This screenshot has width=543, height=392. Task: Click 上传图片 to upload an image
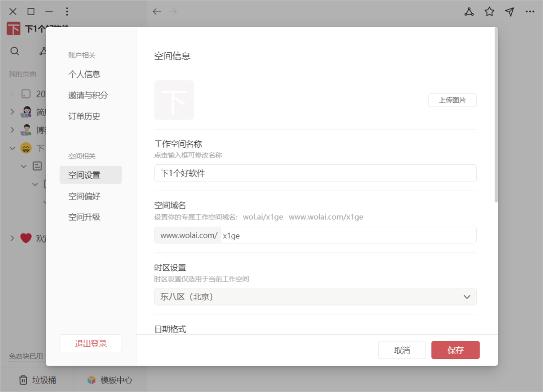(x=452, y=100)
